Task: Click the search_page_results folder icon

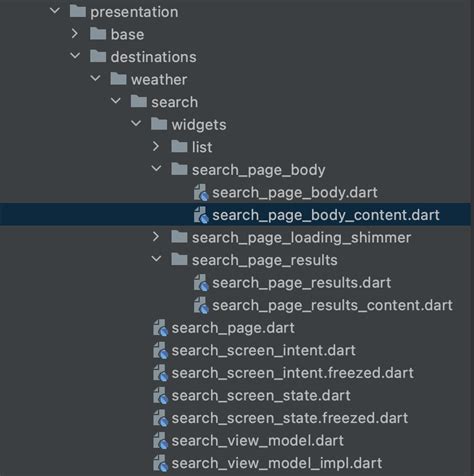Action: tap(179, 260)
